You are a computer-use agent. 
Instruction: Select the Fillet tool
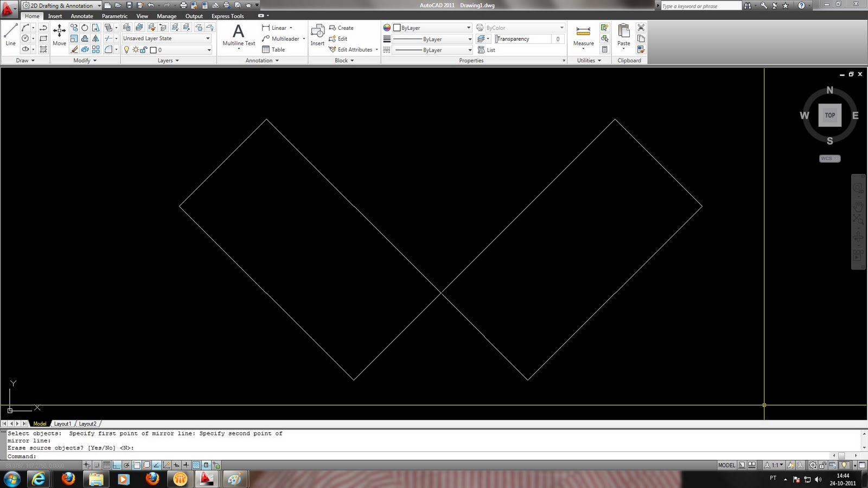pyautogui.click(x=108, y=49)
